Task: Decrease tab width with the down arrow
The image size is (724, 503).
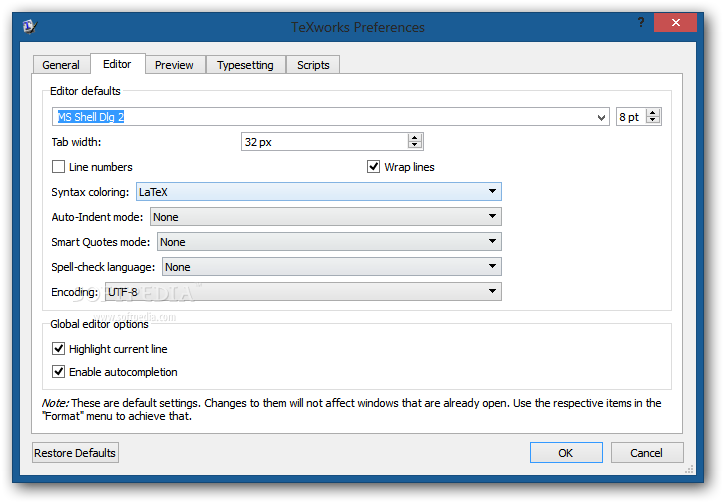Action: click(415, 145)
